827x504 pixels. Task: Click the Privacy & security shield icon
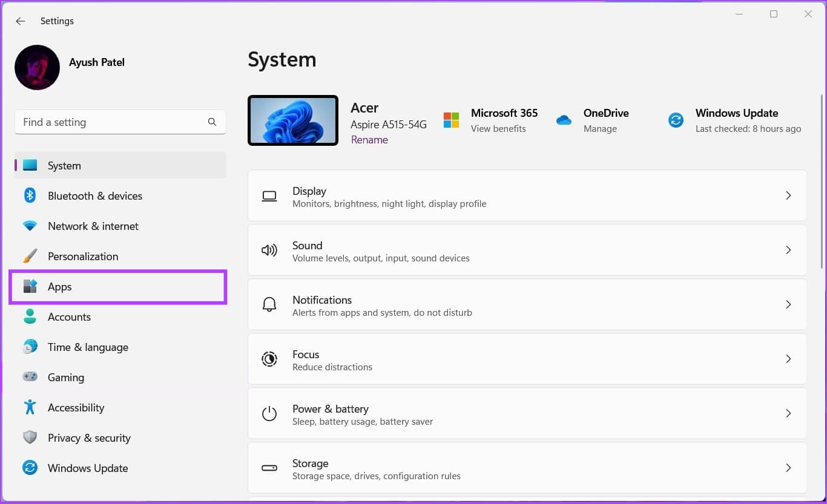point(30,437)
